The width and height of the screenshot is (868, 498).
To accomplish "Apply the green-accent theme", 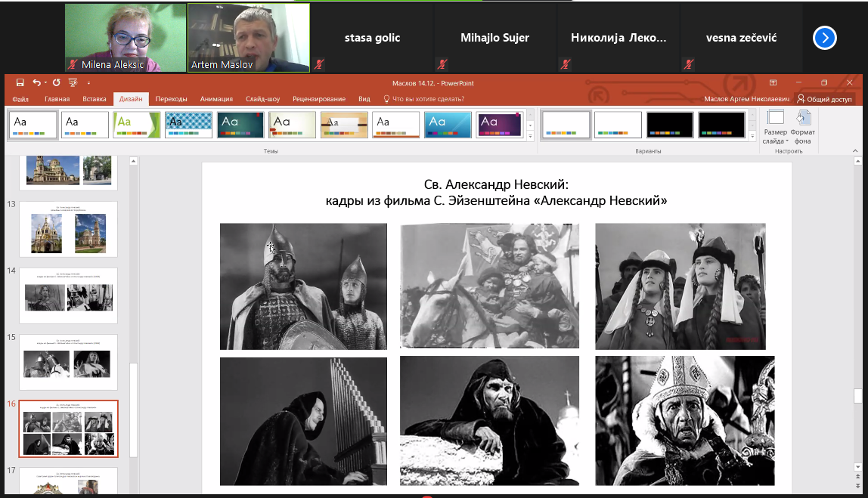I will [137, 125].
